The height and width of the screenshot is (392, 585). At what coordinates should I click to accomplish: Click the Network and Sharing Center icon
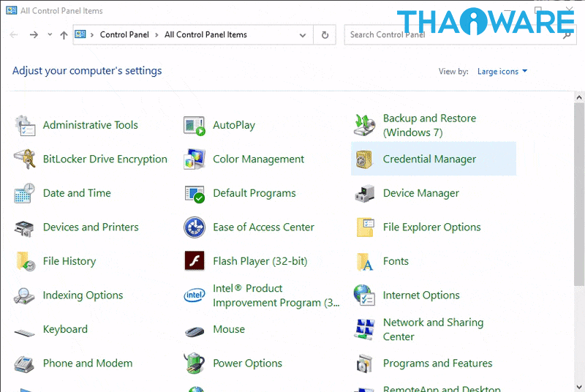tap(364, 329)
